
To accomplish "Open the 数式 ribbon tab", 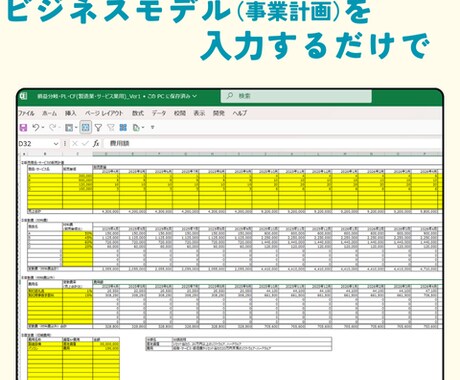I will coord(138,113).
